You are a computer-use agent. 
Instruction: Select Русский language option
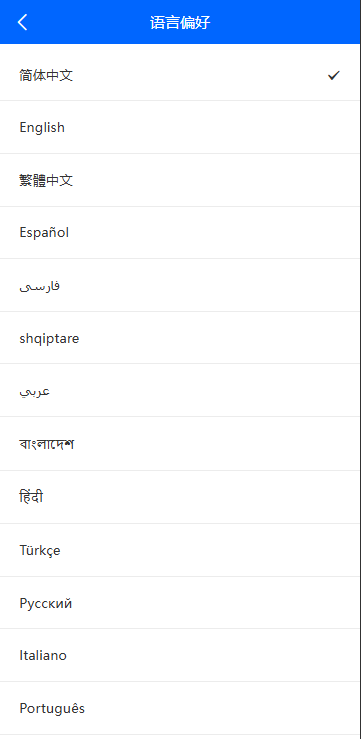[180, 603]
